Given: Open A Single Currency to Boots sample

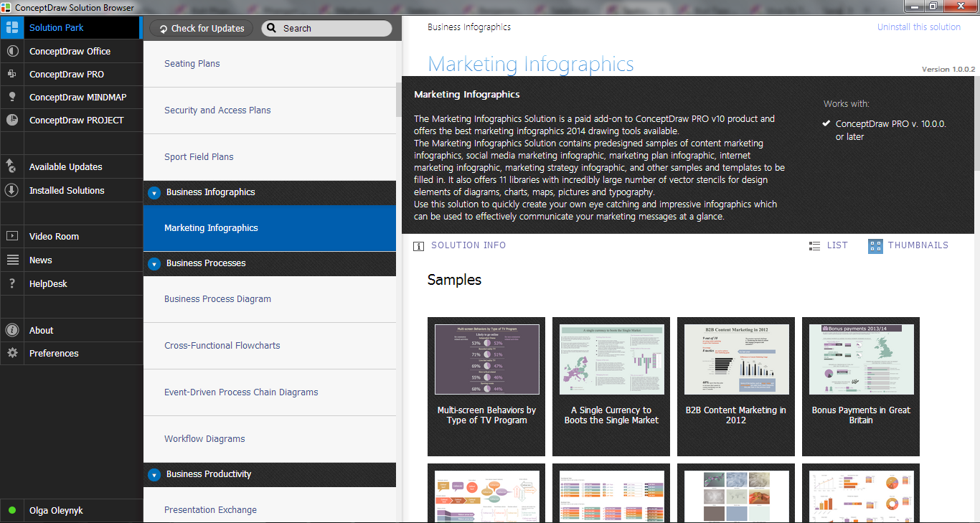Looking at the screenshot, I should (611, 387).
